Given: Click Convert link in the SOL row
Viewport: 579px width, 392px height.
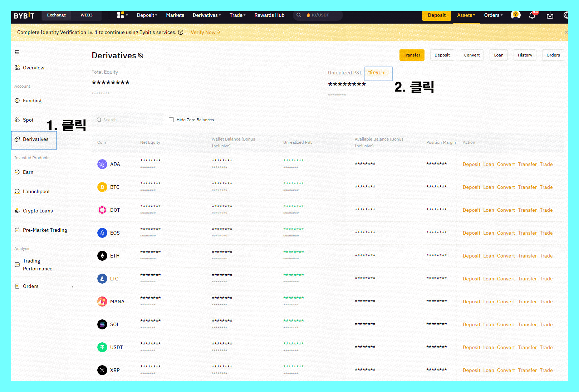Looking at the screenshot, I should 506,324.
